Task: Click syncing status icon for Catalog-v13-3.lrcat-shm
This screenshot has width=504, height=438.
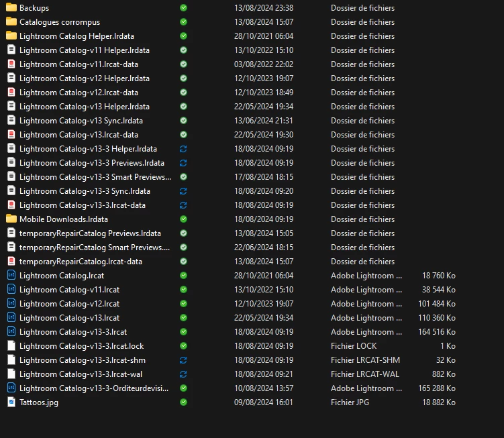Action: pyautogui.click(x=183, y=360)
